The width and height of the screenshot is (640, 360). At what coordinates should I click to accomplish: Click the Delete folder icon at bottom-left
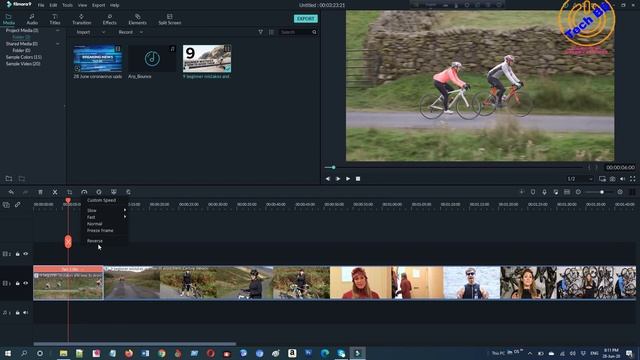click(22, 178)
